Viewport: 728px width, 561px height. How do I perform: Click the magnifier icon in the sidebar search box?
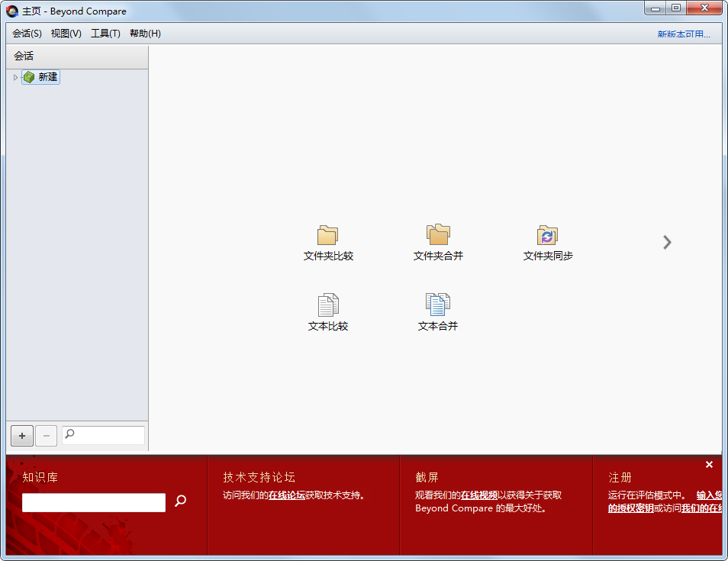coord(69,435)
